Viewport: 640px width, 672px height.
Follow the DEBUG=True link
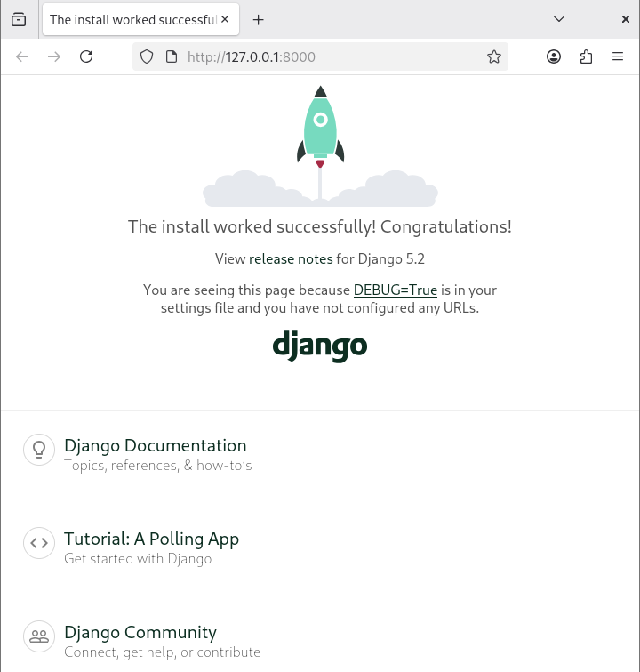(x=396, y=290)
